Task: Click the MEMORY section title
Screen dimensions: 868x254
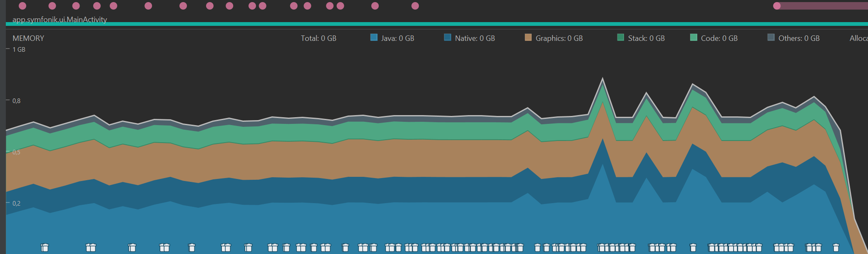Action: [x=28, y=38]
